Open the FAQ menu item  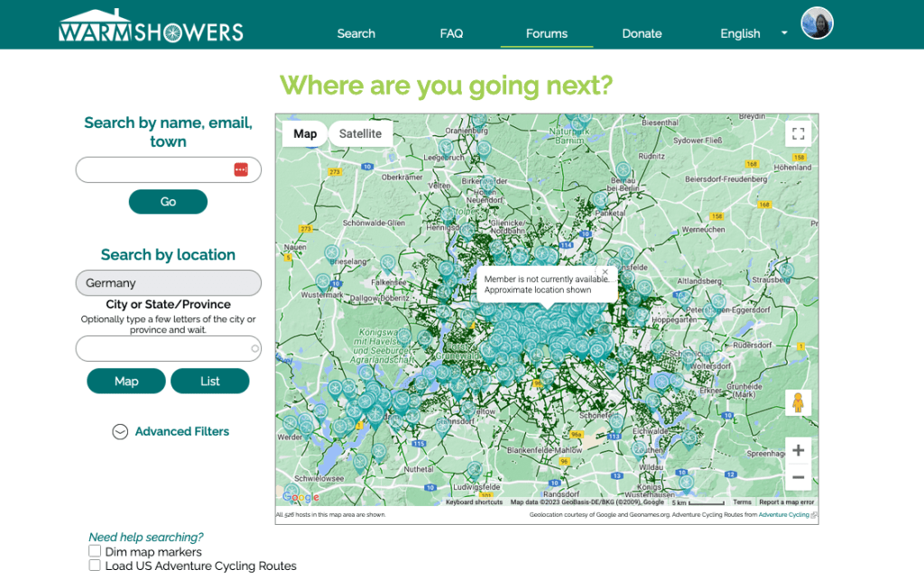coord(451,33)
